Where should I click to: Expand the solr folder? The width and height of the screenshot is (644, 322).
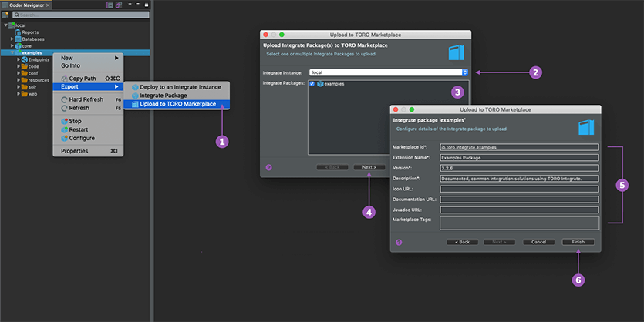pos(19,86)
